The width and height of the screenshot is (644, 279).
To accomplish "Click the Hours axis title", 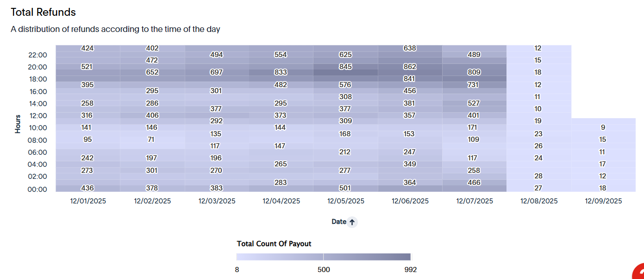I will click(x=18, y=124).
